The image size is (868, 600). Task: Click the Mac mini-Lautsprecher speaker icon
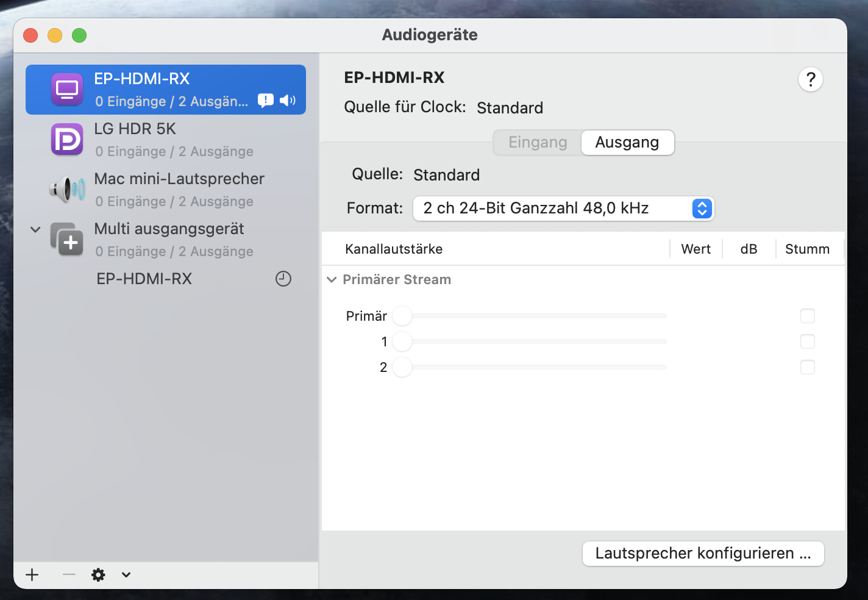click(67, 190)
